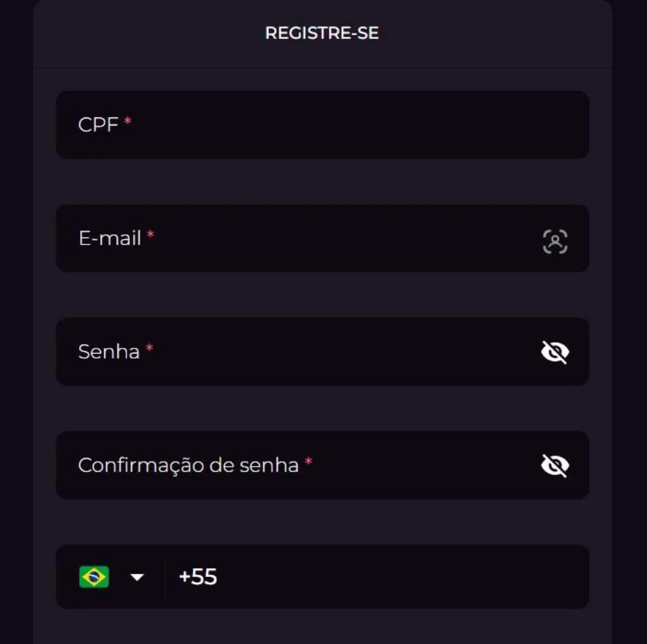Click the +55 country code prefix
Screen dimensions: 647x644
pyautogui.click(x=198, y=577)
